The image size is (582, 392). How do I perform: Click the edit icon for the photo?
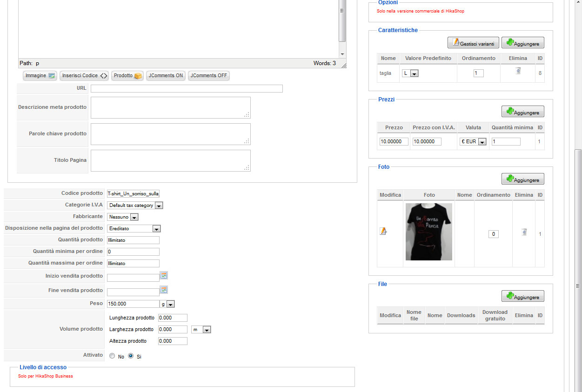(383, 231)
